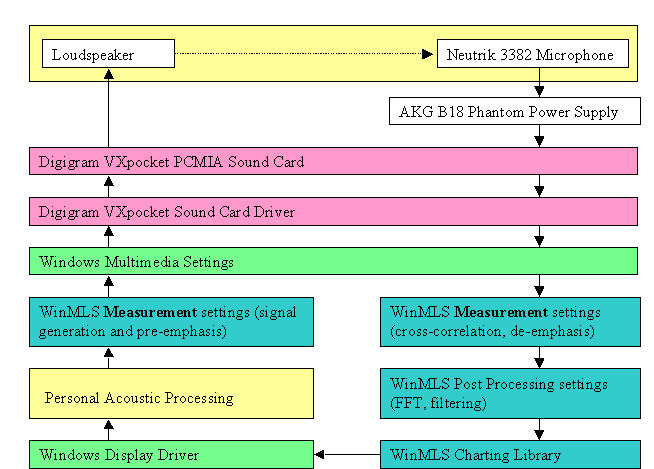This screenshot has width=654, height=469.
Task: Select the Neutrik 3382 Microphone box
Action: coord(533,53)
